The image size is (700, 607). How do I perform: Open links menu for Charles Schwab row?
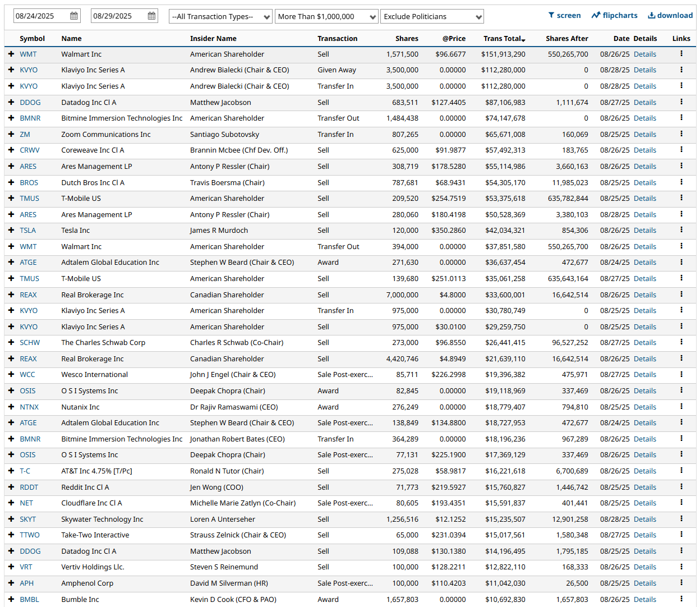tap(681, 342)
